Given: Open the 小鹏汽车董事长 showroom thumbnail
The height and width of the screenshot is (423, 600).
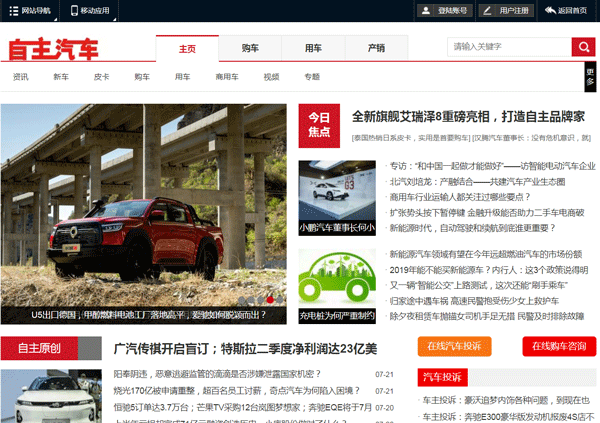Looking at the screenshot, I should pos(337,198).
